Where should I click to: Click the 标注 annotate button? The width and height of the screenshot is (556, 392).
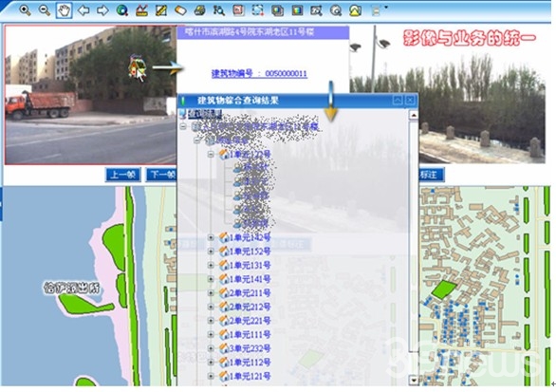(x=431, y=175)
